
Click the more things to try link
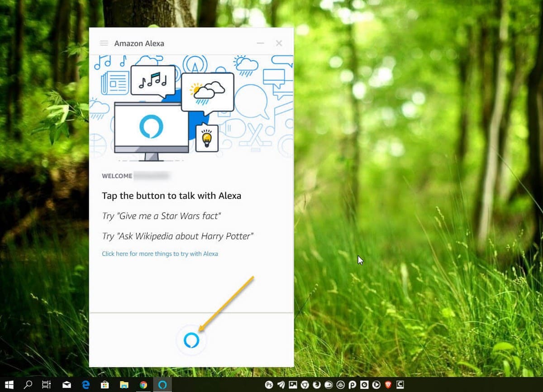pyautogui.click(x=160, y=253)
